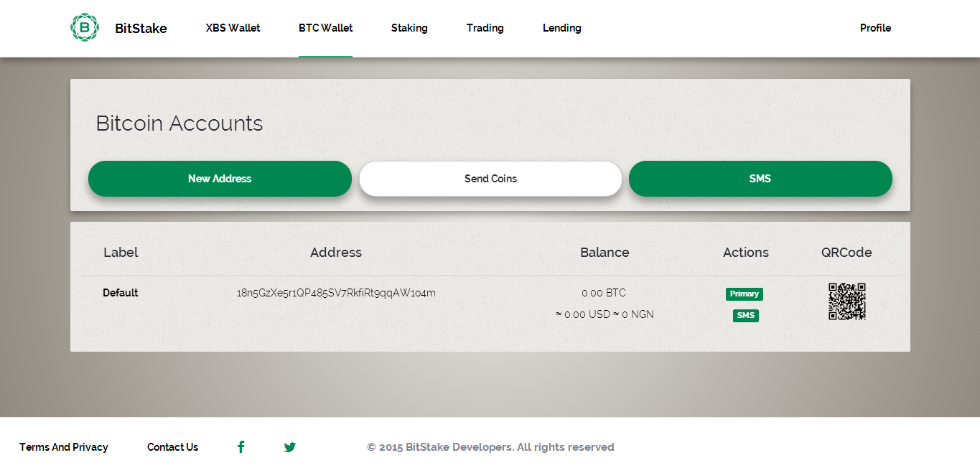The image size is (980, 473).
Task: Select the BTC Wallet tab
Action: (326, 28)
